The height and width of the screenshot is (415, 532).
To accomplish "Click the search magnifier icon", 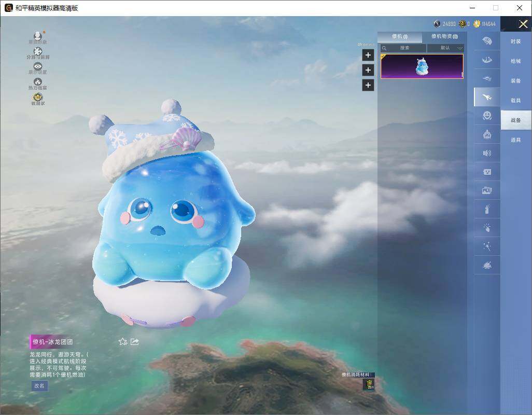I will point(384,48).
